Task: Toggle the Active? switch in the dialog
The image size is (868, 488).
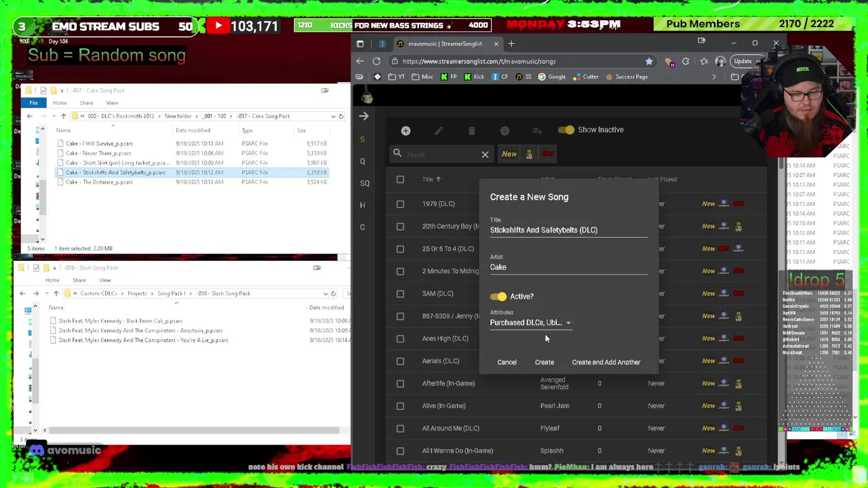Action: (x=498, y=296)
